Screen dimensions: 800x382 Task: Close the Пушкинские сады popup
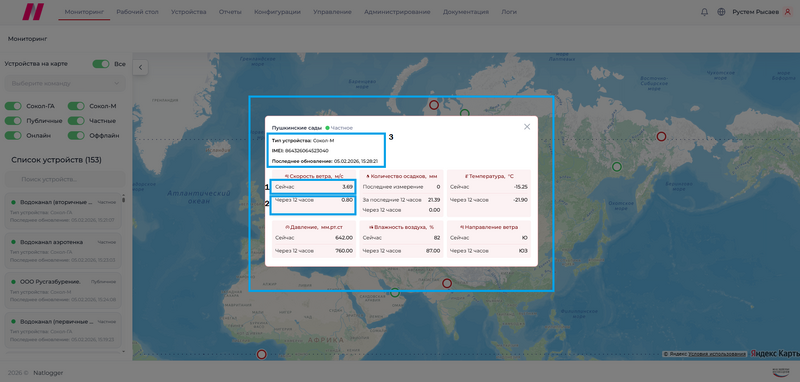point(527,127)
